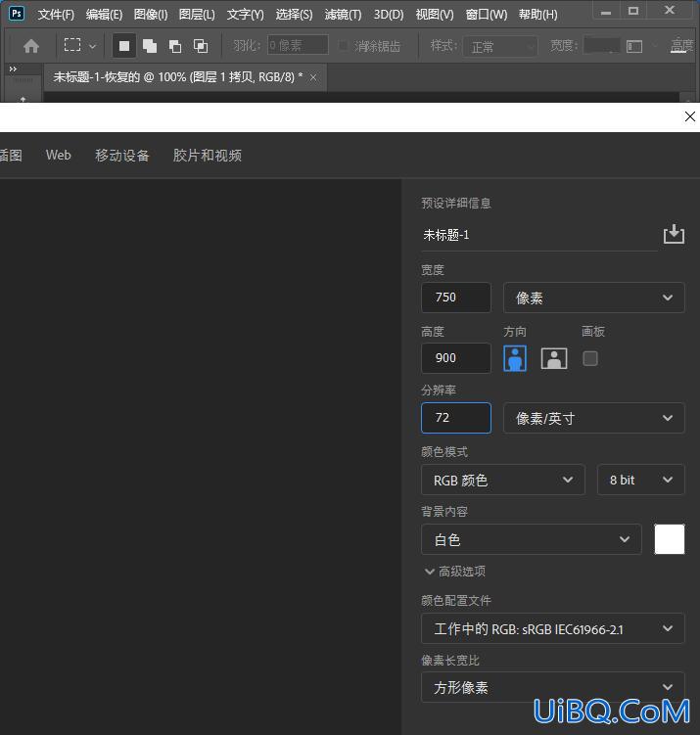The image size is (700, 735).
Task: Choose Intersect with Selection mode icon
Action: [x=201, y=46]
